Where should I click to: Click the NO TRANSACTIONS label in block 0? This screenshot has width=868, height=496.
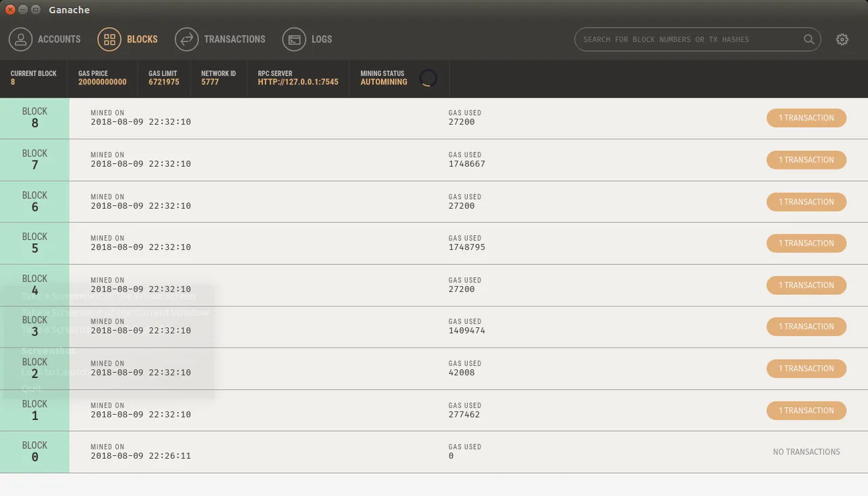(x=806, y=452)
